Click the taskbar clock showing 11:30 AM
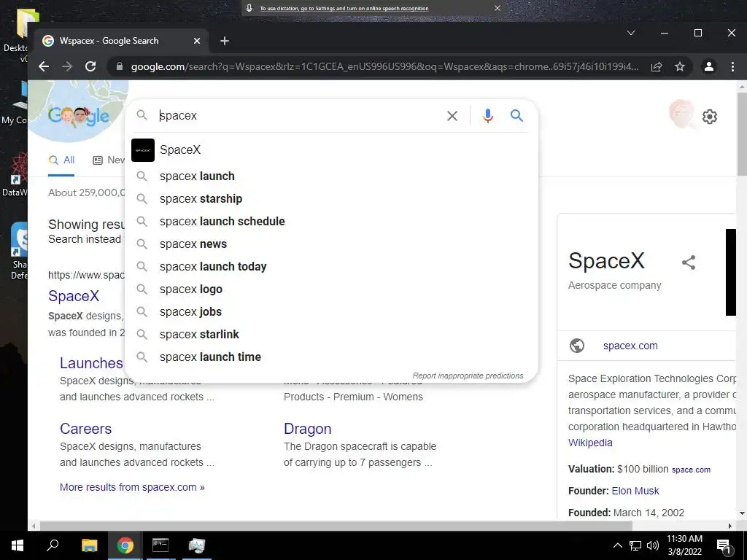This screenshot has height=560, width=747. pos(684,545)
